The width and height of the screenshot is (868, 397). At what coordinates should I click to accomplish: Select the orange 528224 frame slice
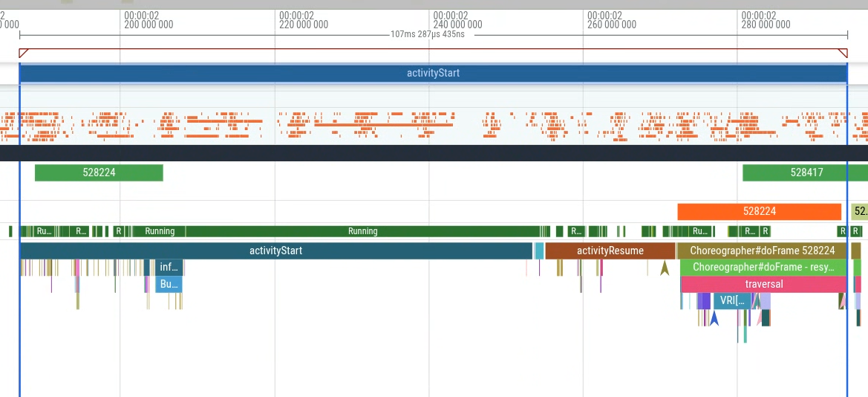point(759,211)
